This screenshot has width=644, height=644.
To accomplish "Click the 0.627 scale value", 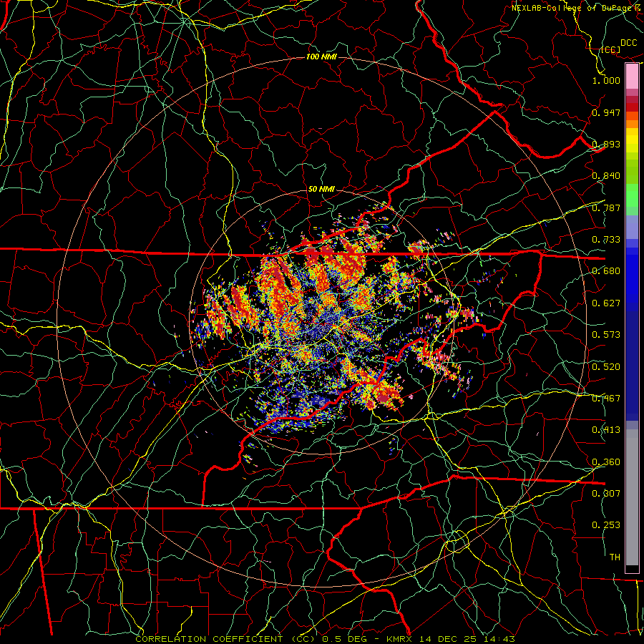I will 606,303.
